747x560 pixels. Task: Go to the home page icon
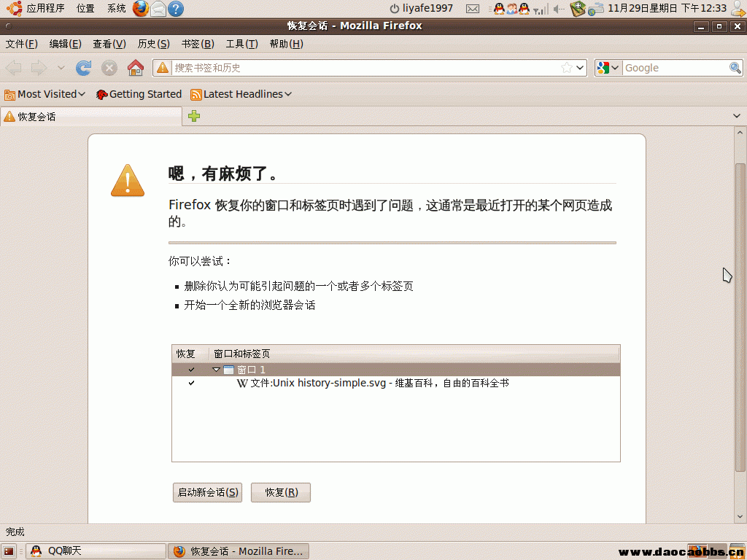135,68
